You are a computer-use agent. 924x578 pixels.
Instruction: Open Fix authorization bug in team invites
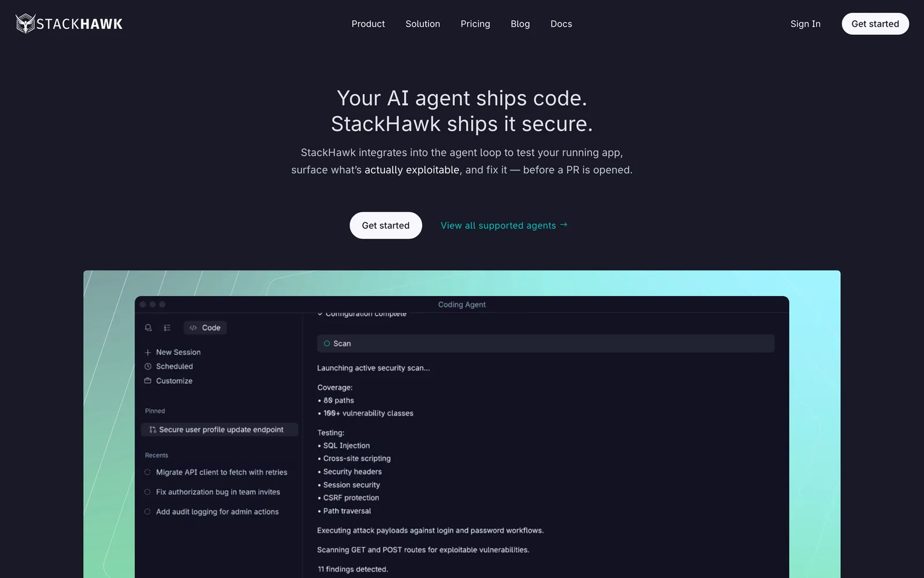[x=218, y=492]
